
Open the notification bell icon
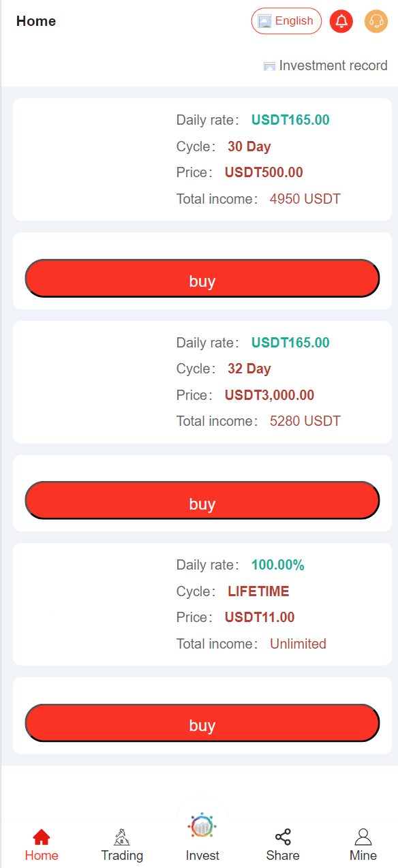341,21
